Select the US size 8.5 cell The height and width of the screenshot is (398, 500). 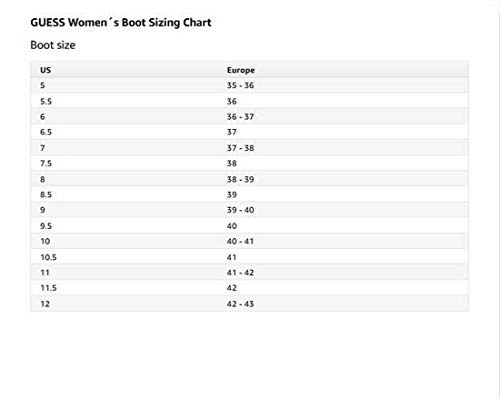coord(46,195)
